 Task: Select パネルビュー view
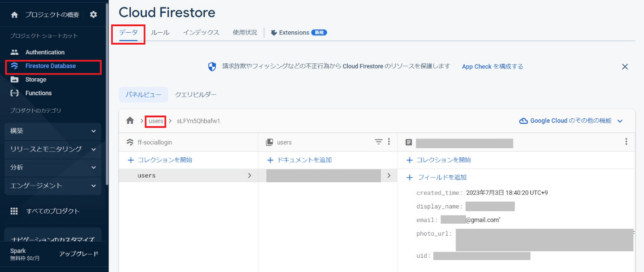[x=144, y=95]
